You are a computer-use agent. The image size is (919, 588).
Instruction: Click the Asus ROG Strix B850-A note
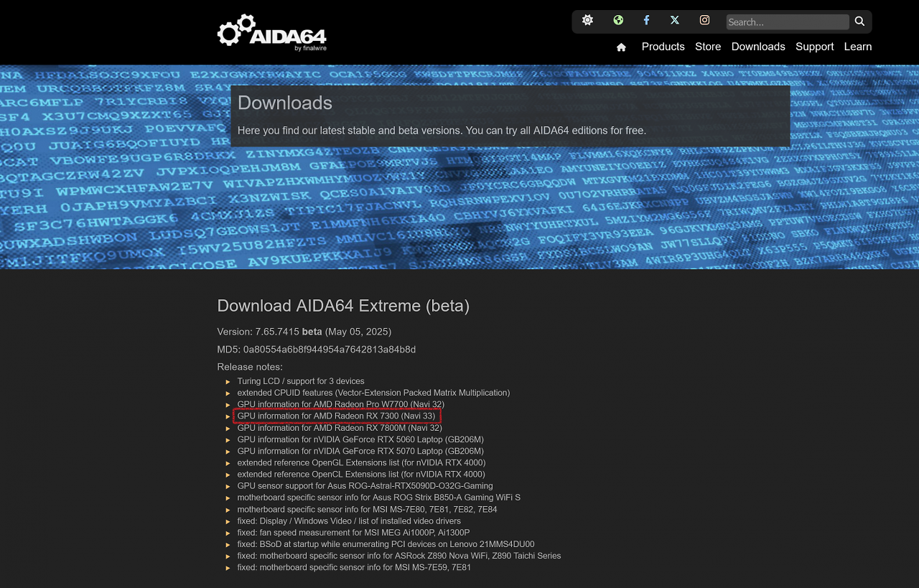pos(379,498)
